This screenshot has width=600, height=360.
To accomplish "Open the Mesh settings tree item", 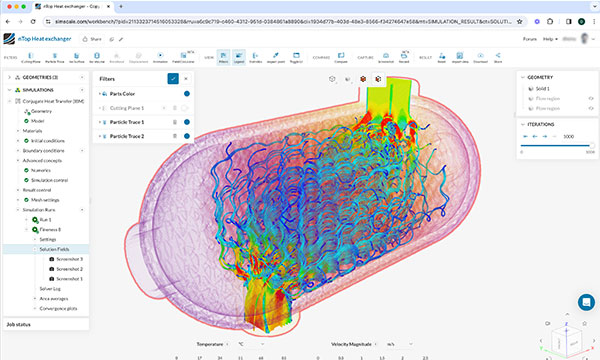I will (45, 200).
